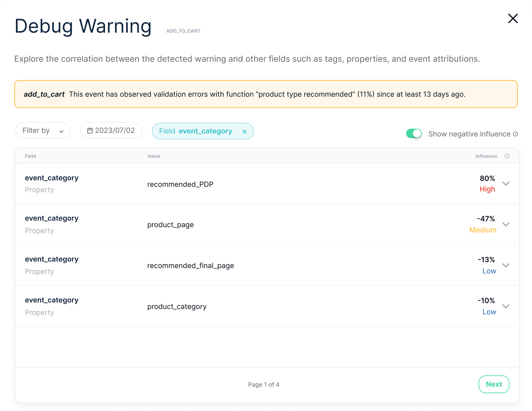The height and width of the screenshot is (411, 532).
Task: Select the product_category value cell
Action: click(x=177, y=307)
